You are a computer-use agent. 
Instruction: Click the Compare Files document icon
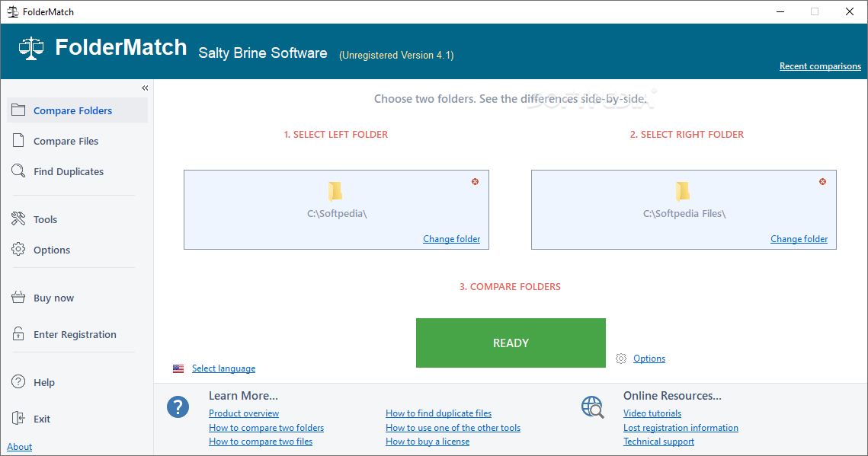(18, 140)
